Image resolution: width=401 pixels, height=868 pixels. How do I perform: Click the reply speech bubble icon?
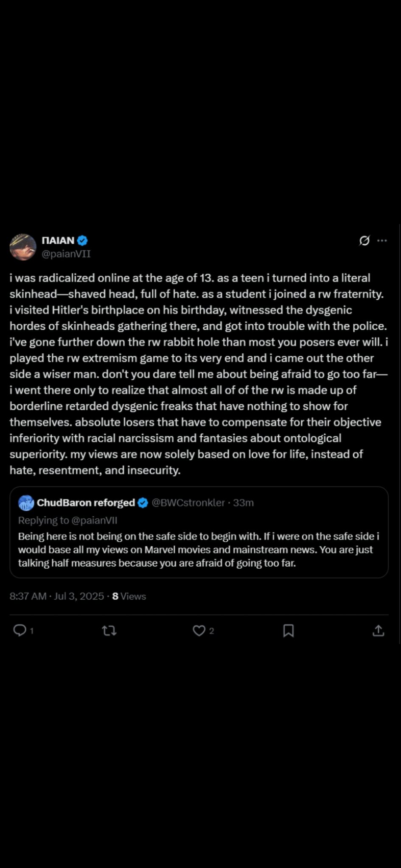click(20, 630)
